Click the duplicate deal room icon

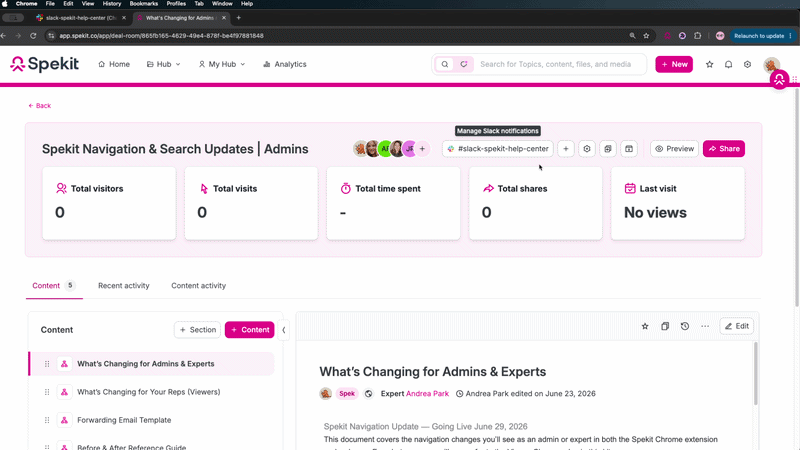pyautogui.click(x=608, y=149)
